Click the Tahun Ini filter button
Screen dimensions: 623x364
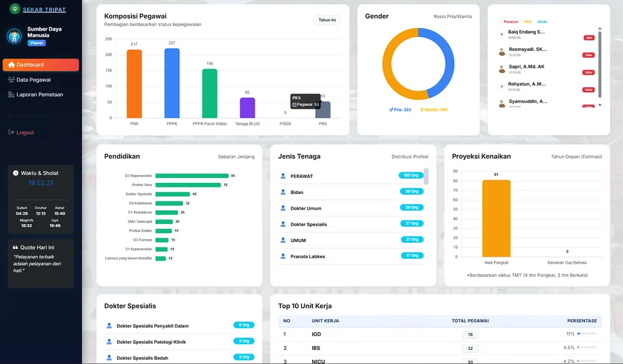click(x=327, y=20)
